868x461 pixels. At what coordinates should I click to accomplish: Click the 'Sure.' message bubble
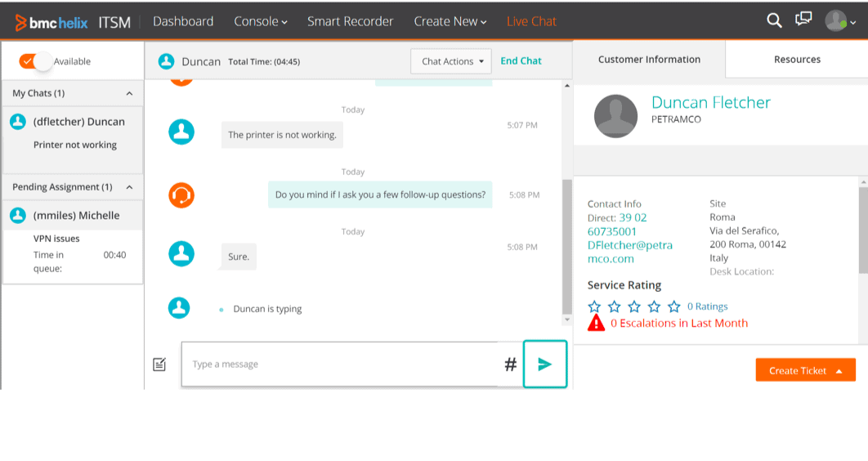click(x=239, y=257)
